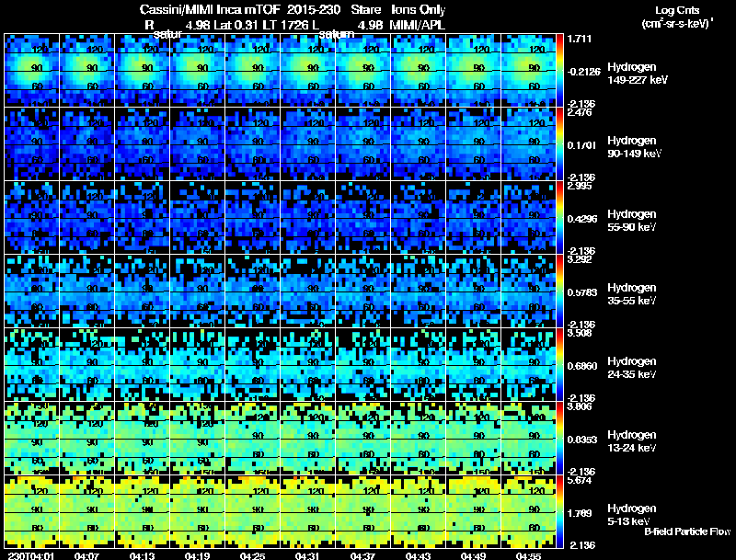The width and height of the screenshot is (736, 560).
Task: Click the 04:49 time axis label
Action: pos(473,555)
